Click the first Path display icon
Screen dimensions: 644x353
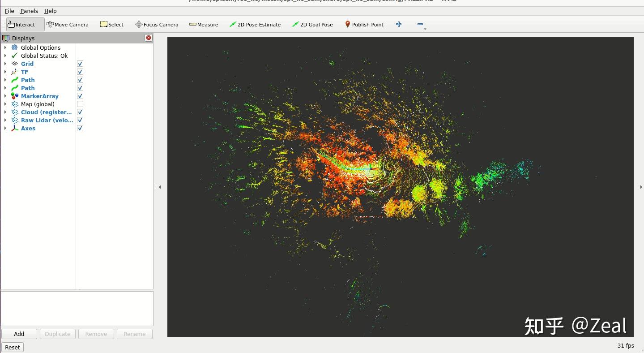point(15,80)
